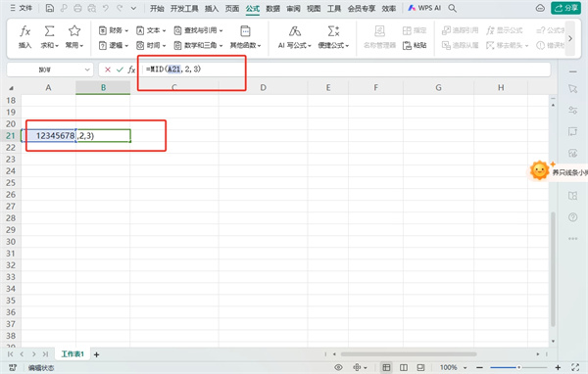Click the fx 插入 function button
588x374 pixels.
coord(25,37)
